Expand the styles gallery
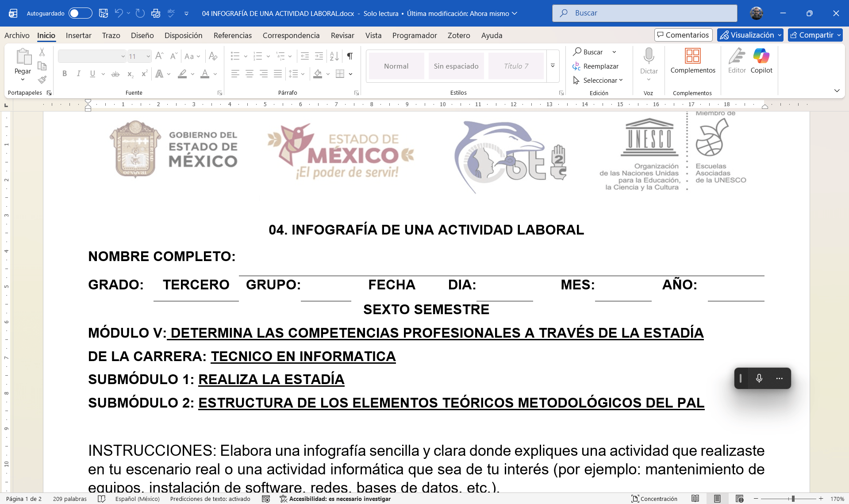 pyautogui.click(x=553, y=65)
